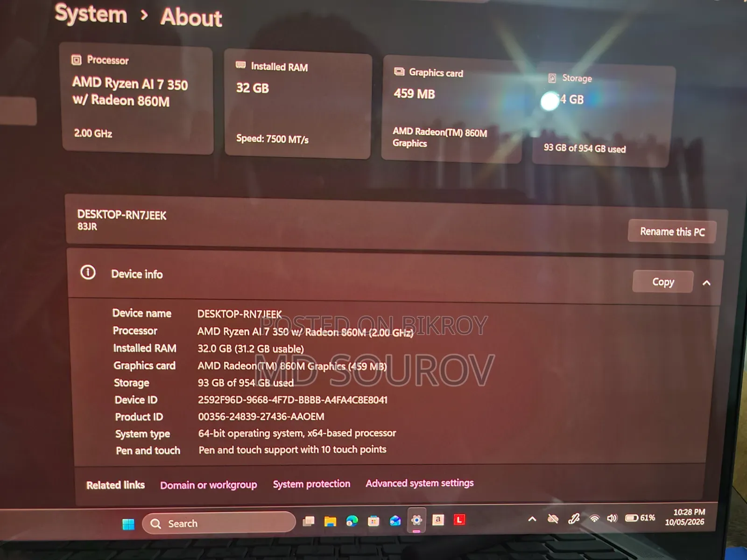Screen dimensions: 747x560
Task: Copy the device info
Action: [x=663, y=282]
